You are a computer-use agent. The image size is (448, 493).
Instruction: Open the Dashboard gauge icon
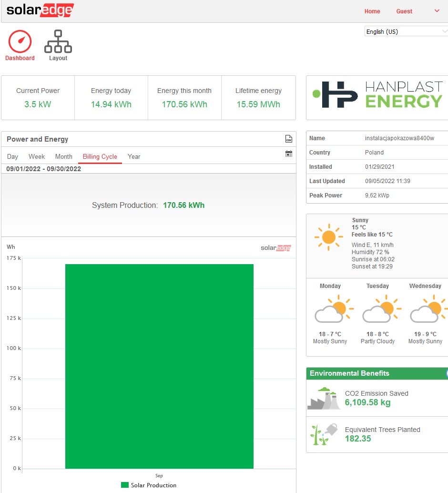coord(20,42)
